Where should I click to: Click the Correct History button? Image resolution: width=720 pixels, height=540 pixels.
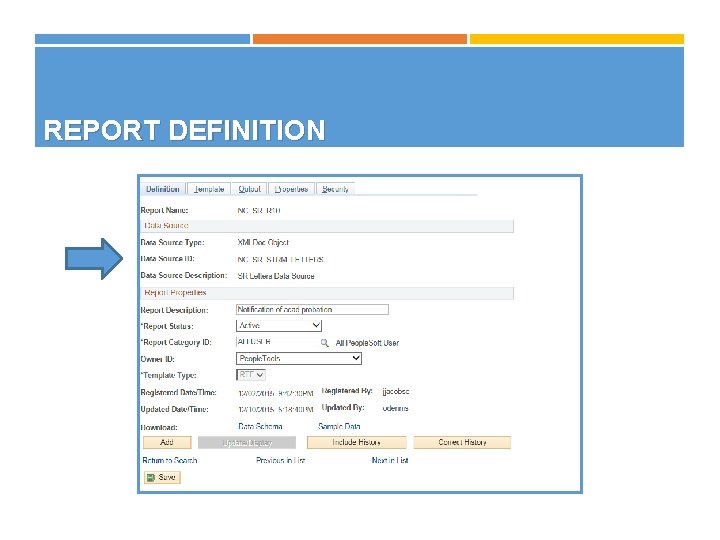tap(462, 442)
